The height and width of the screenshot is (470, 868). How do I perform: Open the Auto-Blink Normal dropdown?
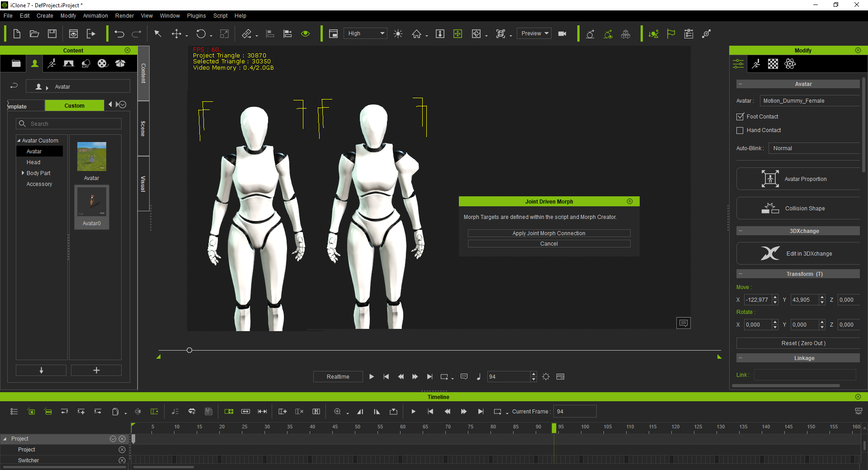[814, 148]
